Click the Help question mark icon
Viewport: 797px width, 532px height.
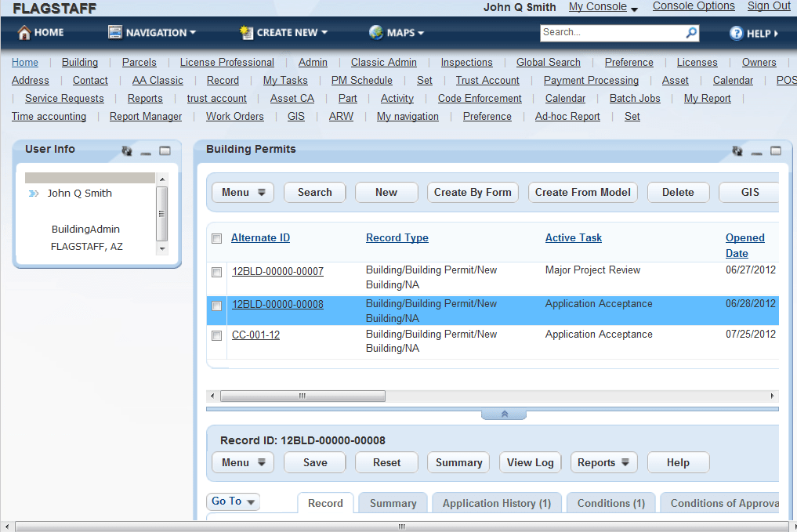pyautogui.click(x=736, y=33)
